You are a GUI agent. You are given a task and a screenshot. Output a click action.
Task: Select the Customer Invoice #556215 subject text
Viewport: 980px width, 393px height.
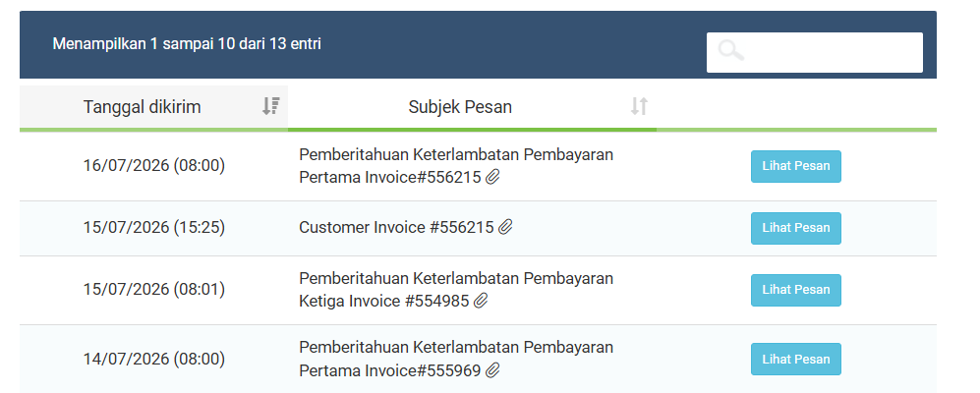tap(396, 227)
